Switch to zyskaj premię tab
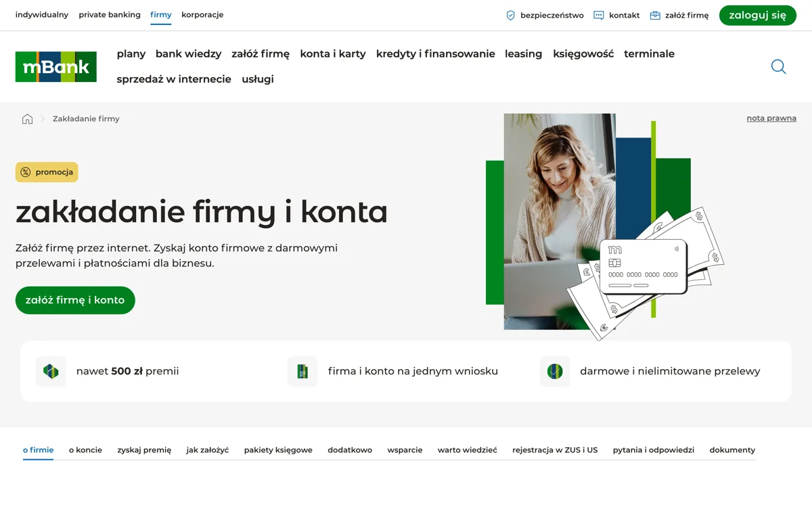Image resolution: width=812 pixels, height=508 pixels. click(x=144, y=450)
